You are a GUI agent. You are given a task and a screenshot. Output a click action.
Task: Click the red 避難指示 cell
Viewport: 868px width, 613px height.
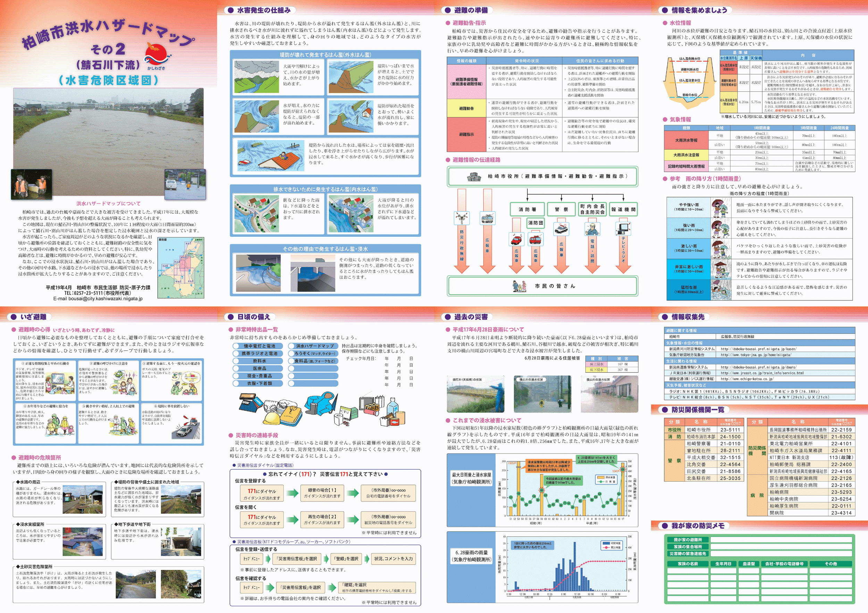[466, 135]
